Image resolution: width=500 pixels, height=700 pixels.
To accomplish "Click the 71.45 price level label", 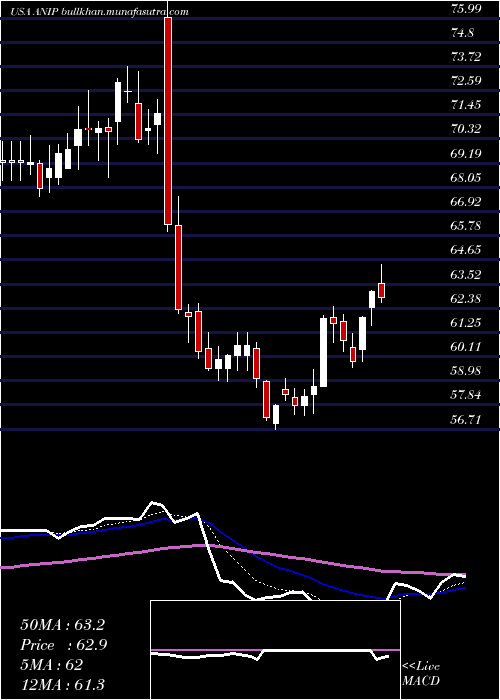I will pos(465,105).
